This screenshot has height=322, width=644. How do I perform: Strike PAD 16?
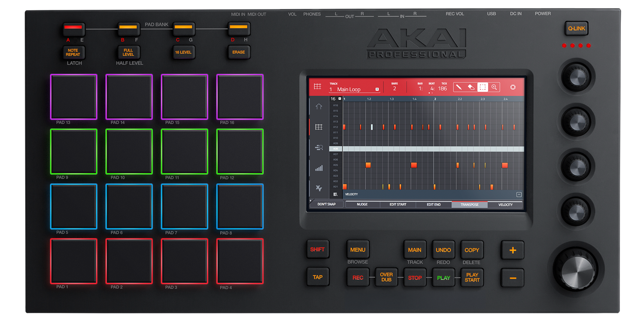tap(240, 97)
